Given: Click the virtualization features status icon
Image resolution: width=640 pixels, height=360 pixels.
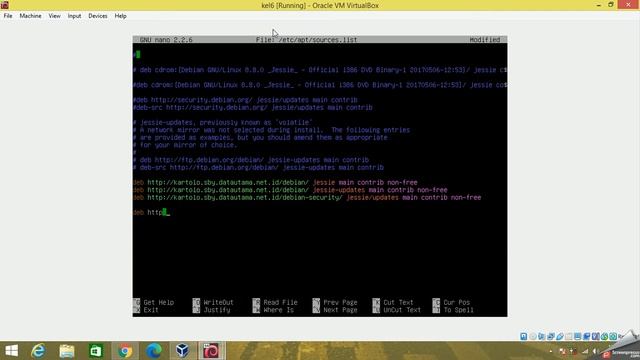Looking at the screenshot, I should click(596, 336).
